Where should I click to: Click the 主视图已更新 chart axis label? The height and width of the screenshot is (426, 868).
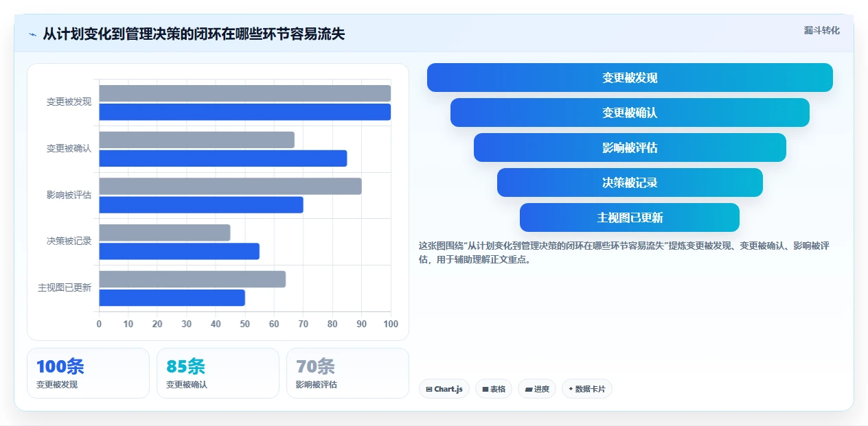pos(65,287)
